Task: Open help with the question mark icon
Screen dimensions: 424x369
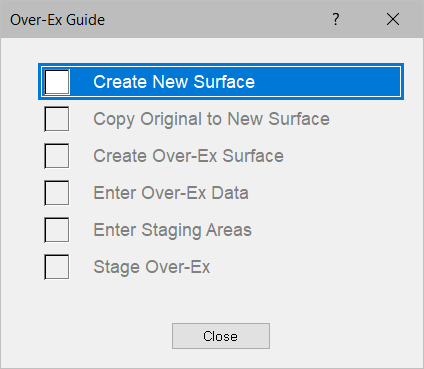Action: [x=336, y=19]
